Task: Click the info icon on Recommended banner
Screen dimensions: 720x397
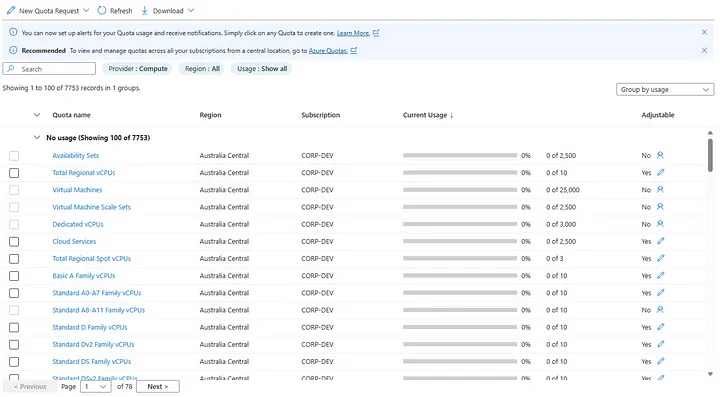Action: click(13, 50)
